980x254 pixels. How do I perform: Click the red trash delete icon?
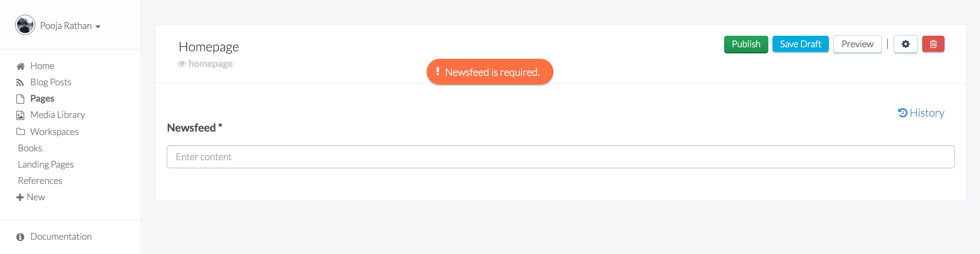point(933,44)
